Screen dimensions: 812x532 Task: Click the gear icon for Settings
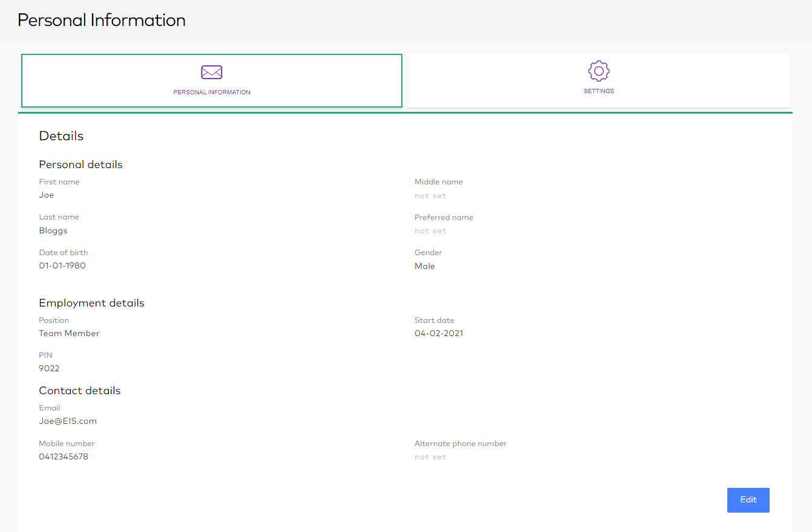pyautogui.click(x=598, y=71)
